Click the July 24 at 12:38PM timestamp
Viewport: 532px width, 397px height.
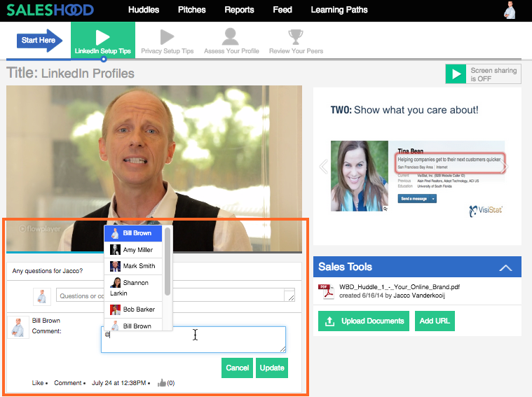click(118, 383)
